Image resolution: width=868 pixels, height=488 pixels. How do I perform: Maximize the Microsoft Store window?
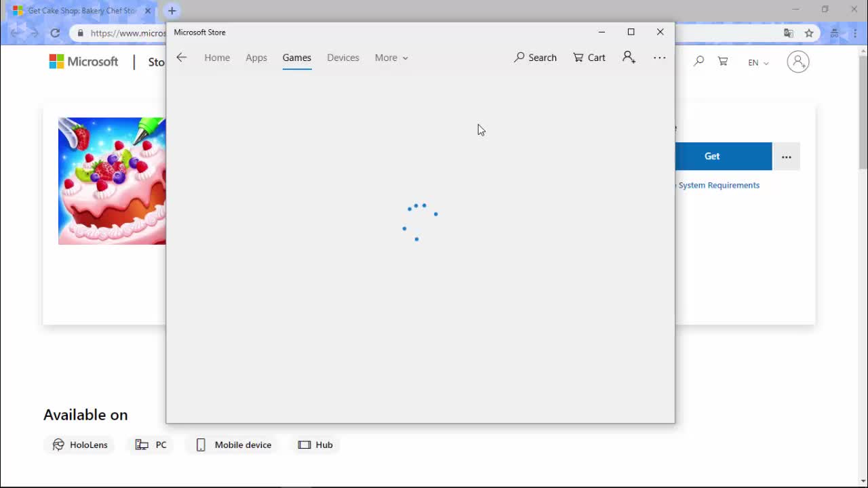(x=631, y=32)
